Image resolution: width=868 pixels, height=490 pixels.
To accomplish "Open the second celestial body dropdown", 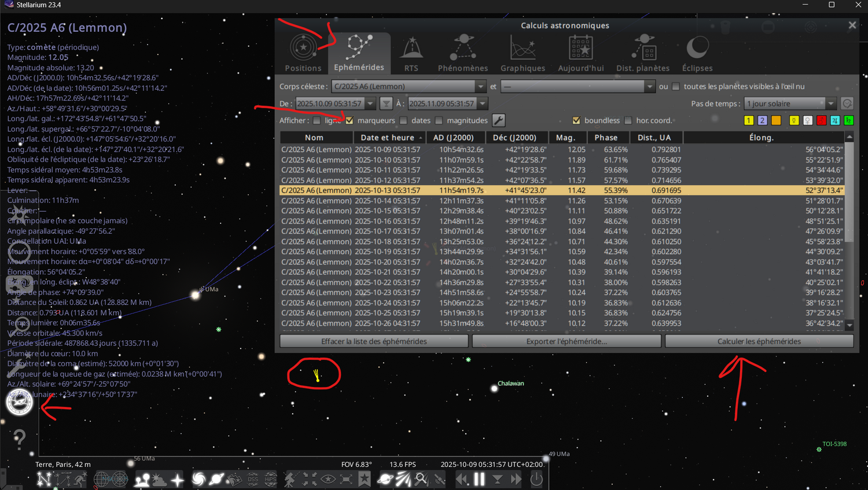I will click(578, 86).
